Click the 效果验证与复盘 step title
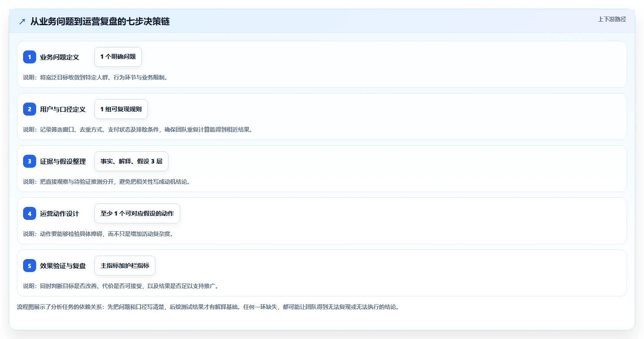This screenshot has height=339, width=644. click(x=63, y=266)
